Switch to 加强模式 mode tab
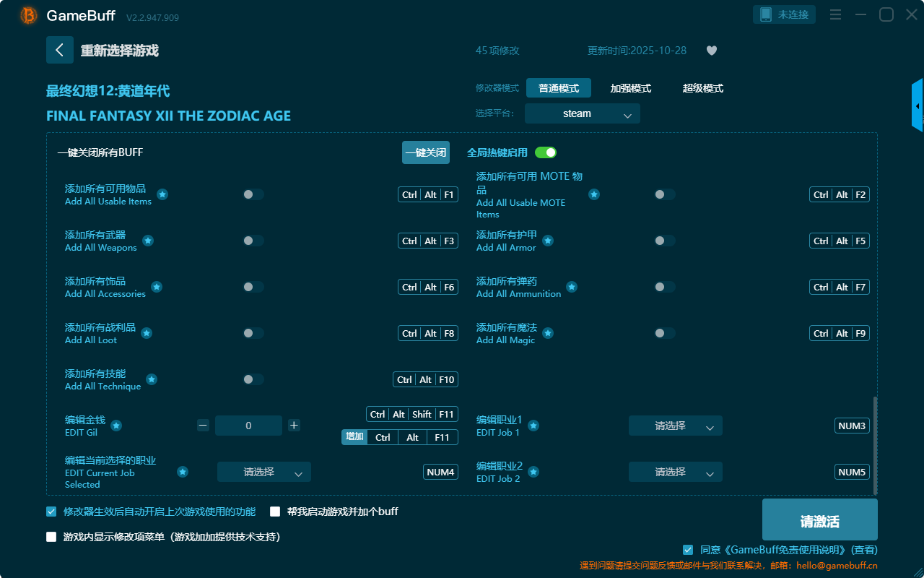The width and height of the screenshot is (924, 578). (x=630, y=88)
